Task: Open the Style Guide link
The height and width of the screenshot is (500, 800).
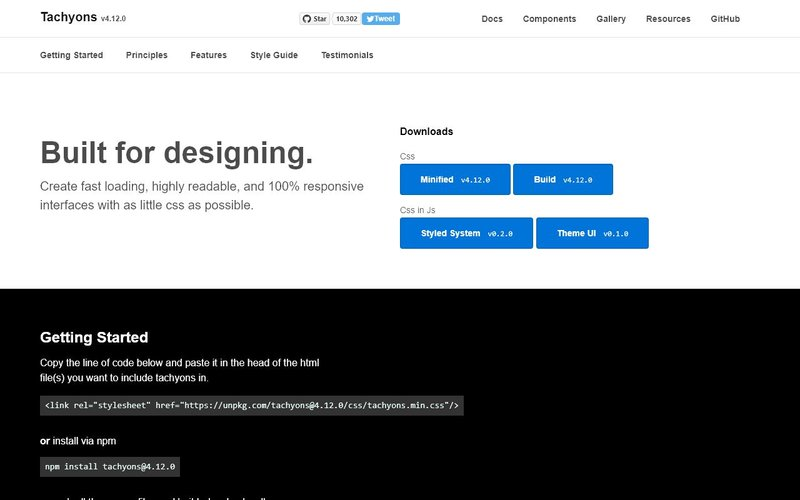Action: click(x=274, y=55)
